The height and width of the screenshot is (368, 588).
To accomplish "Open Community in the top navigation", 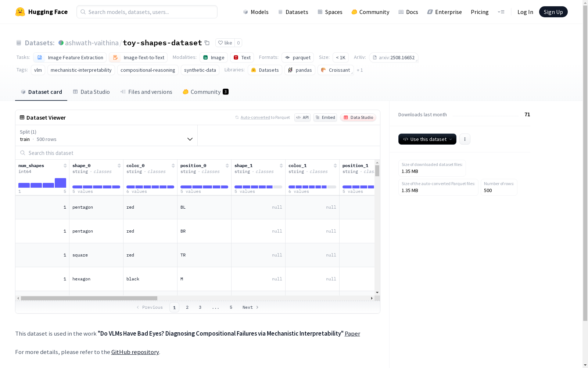I will pyautogui.click(x=370, y=12).
